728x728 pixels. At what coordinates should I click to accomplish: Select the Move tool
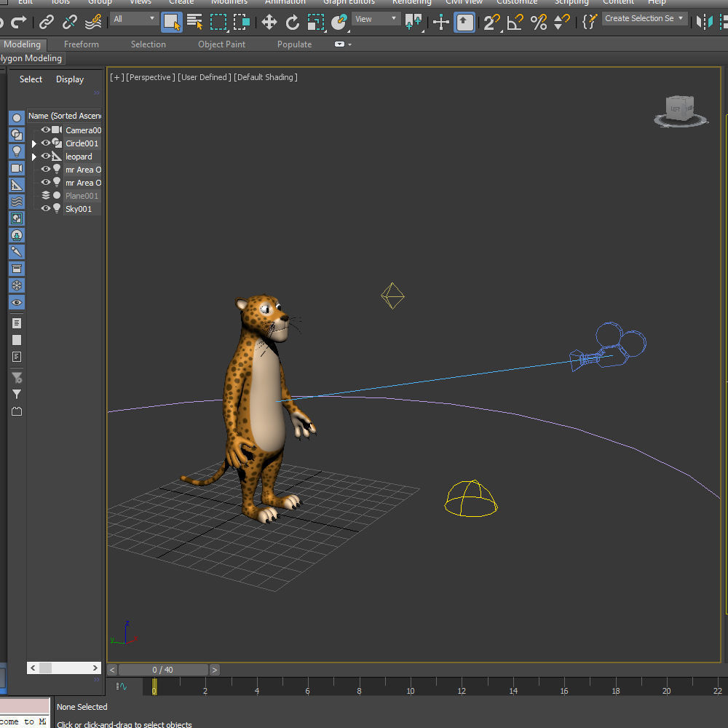click(269, 22)
